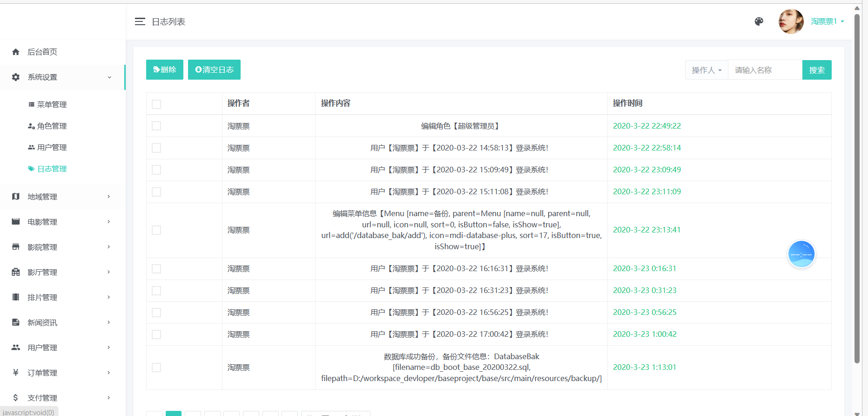
Task: Click the 搜索 button
Action: pyautogui.click(x=816, y=70)
